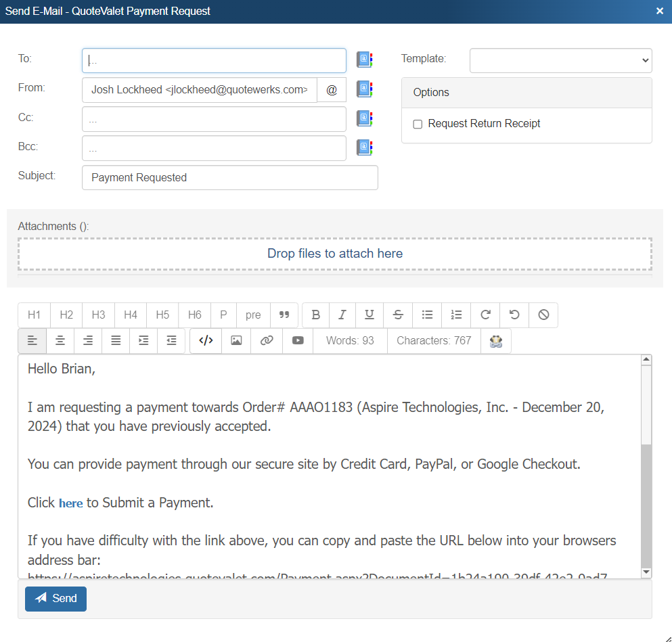Viewport: 672px width, 642px height.
Task: Click the Send button
Action: click(x=55, y=599)
